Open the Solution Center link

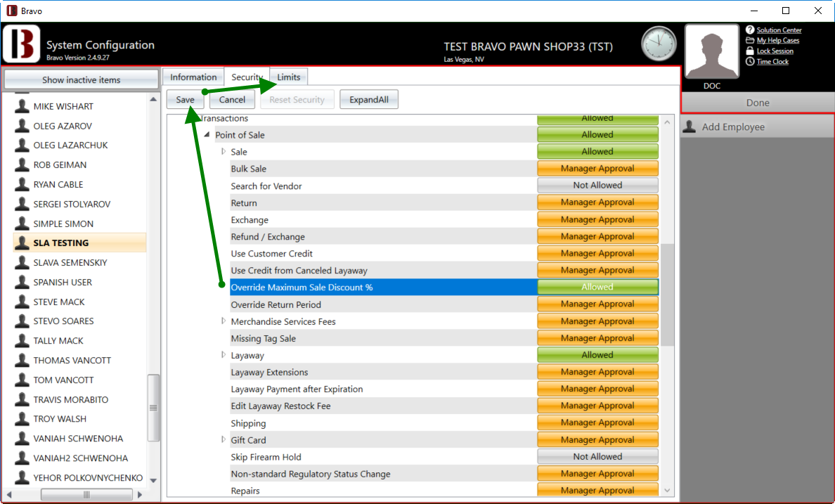point(779,30)
